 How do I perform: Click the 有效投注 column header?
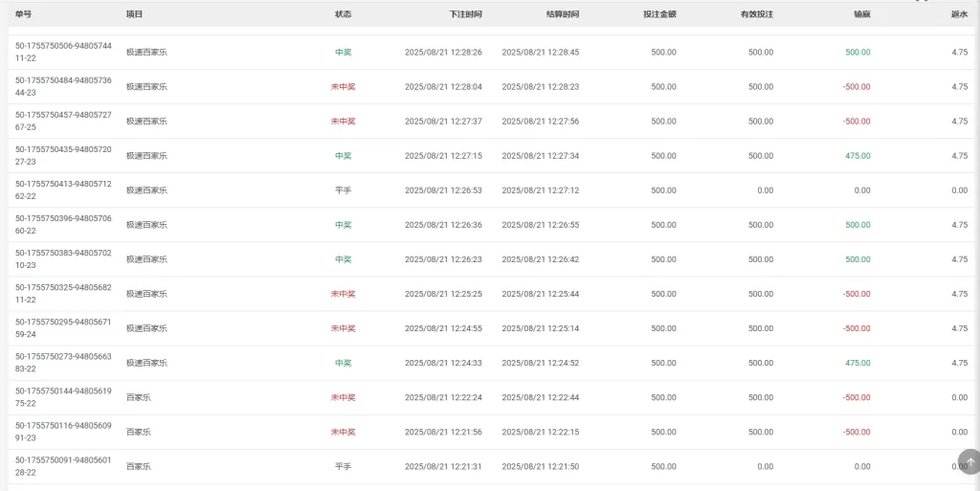(757, 13)
